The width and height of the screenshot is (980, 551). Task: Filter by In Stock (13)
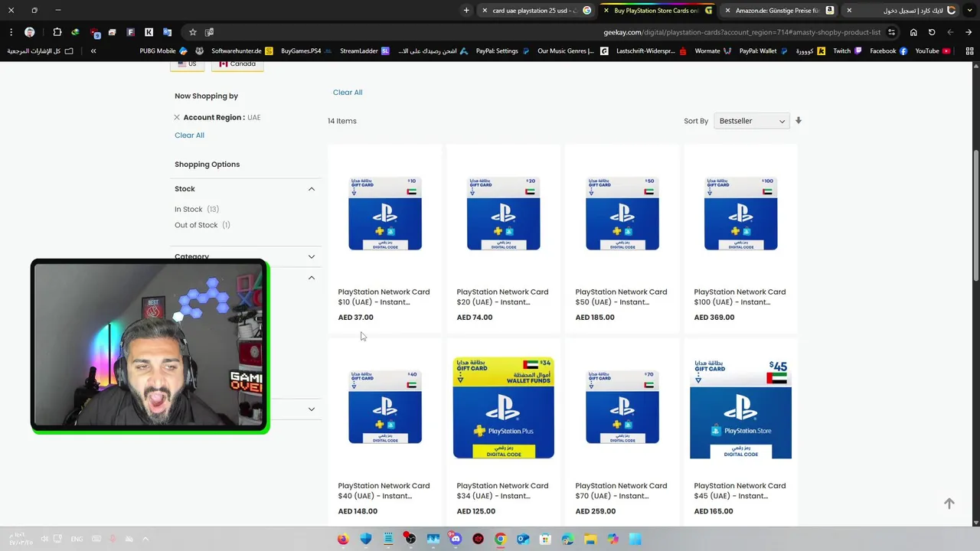click(197, 209)
